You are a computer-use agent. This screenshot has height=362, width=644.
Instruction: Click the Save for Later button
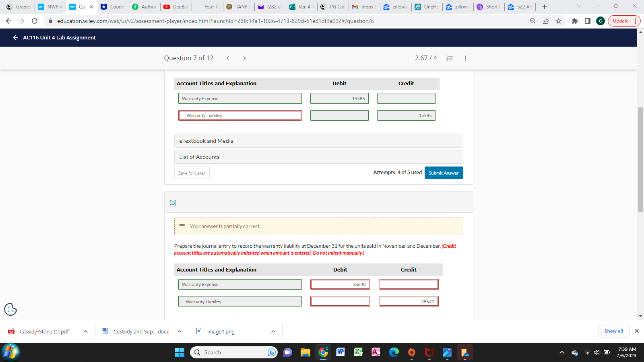click(x=192, y=173)
